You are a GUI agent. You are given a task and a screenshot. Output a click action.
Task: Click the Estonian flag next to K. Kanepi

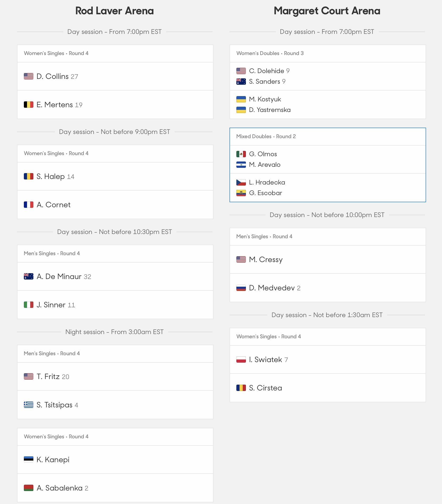tap(29, 459)
